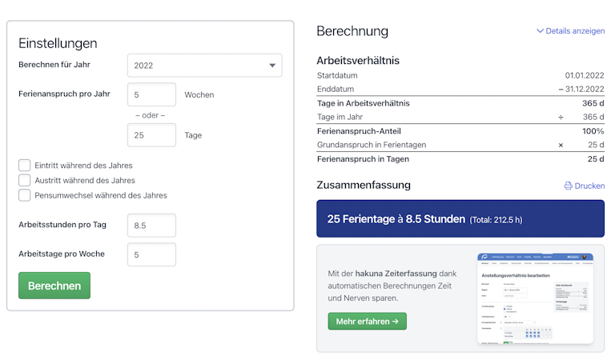This screenshot has height=364, width=615.
Task: Enable Eintritt während des Jahres checkbox
Action: click(x=25, y=166)
